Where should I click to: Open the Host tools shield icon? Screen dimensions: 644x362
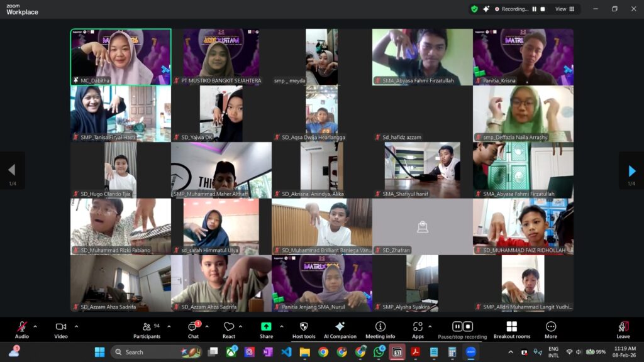304,327
